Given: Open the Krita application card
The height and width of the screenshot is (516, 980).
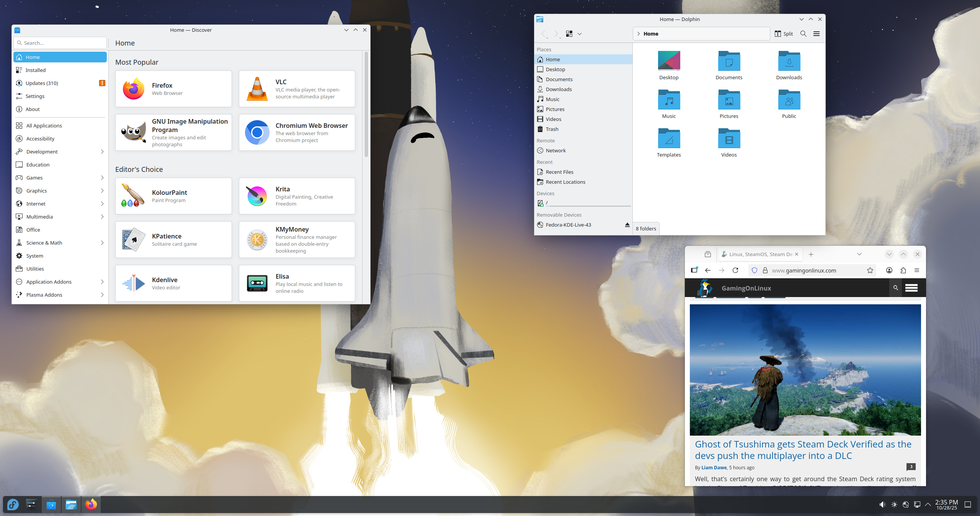Looking at the screenshot, I should (x=297, y=196).
